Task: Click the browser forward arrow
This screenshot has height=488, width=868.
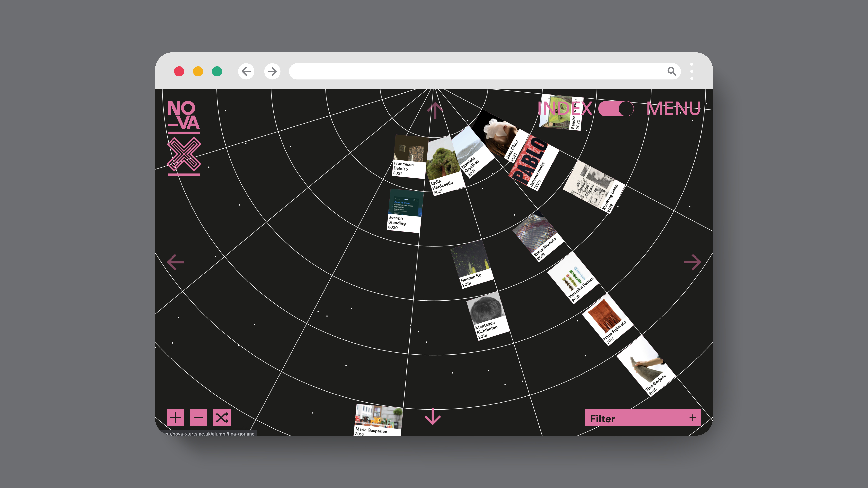Action: [x=272, y=71]
